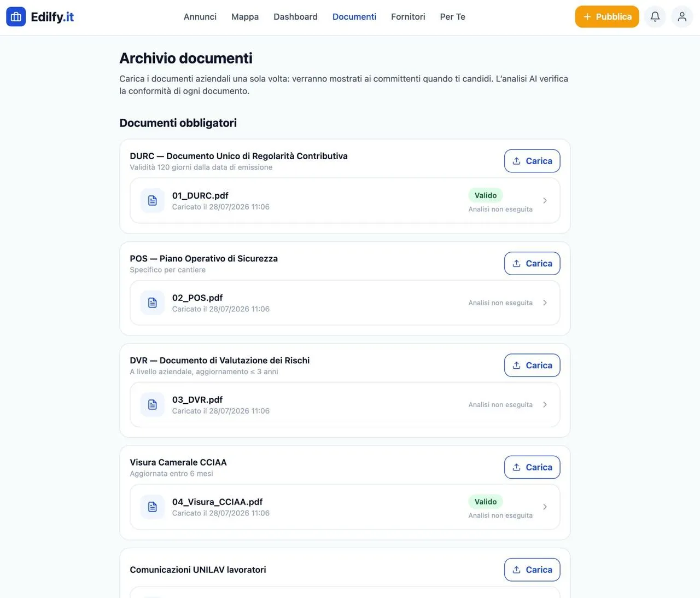Click the file icon next to 02_POS.pdf
The height and width of the screenshot is (598, 700).
tap(153, 303)
